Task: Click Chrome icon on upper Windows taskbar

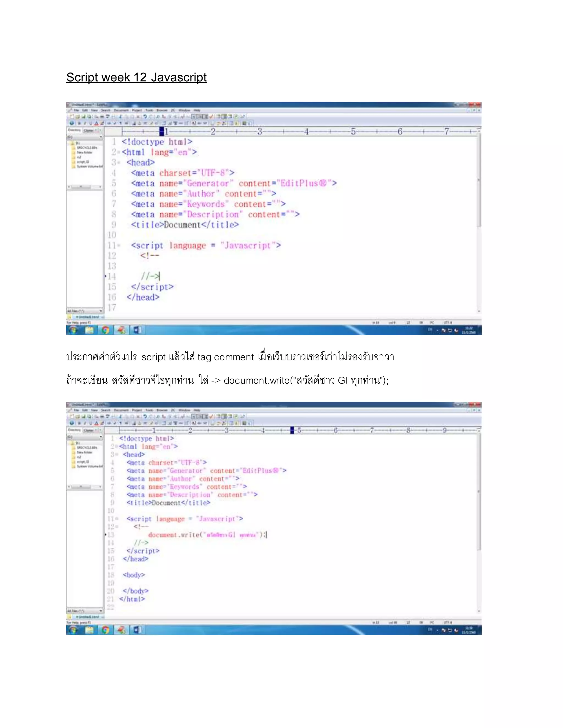Action: (105, 330)
